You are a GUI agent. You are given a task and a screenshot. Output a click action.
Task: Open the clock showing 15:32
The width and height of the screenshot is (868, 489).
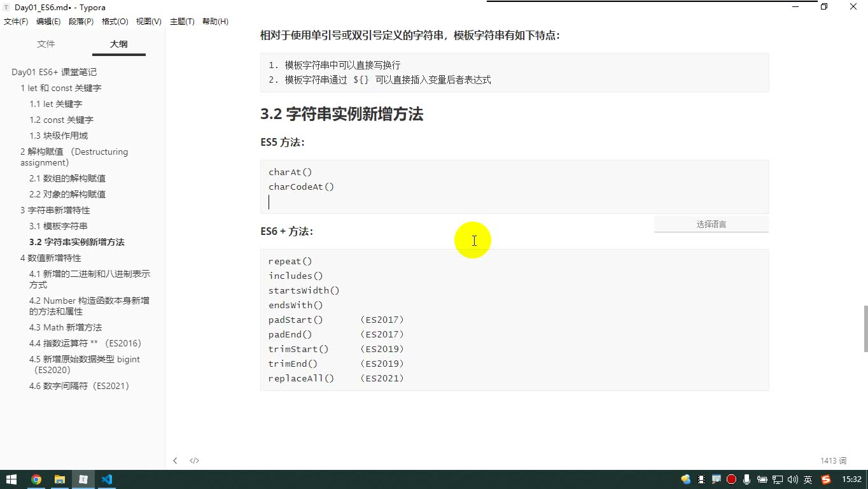click(x=851, y=479)
